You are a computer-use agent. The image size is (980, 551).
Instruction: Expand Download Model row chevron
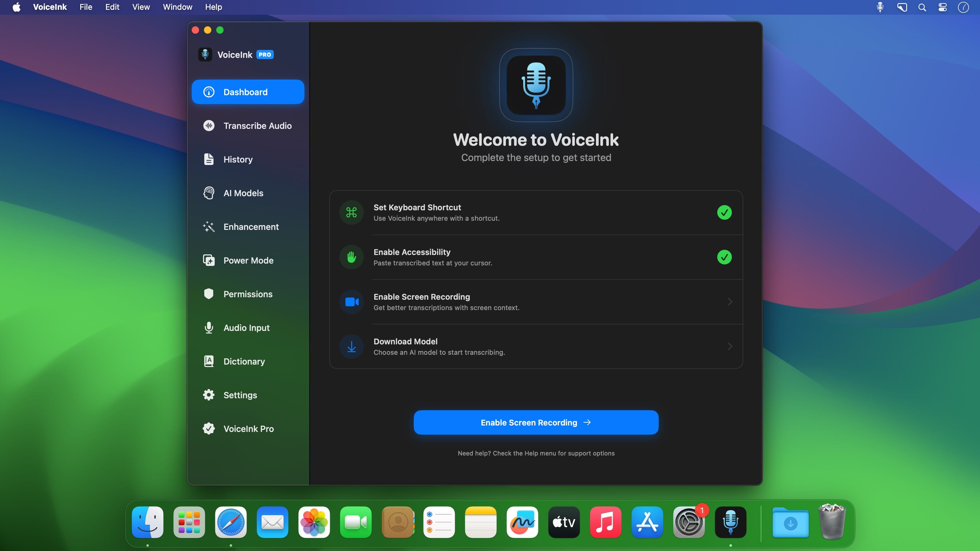730,347
